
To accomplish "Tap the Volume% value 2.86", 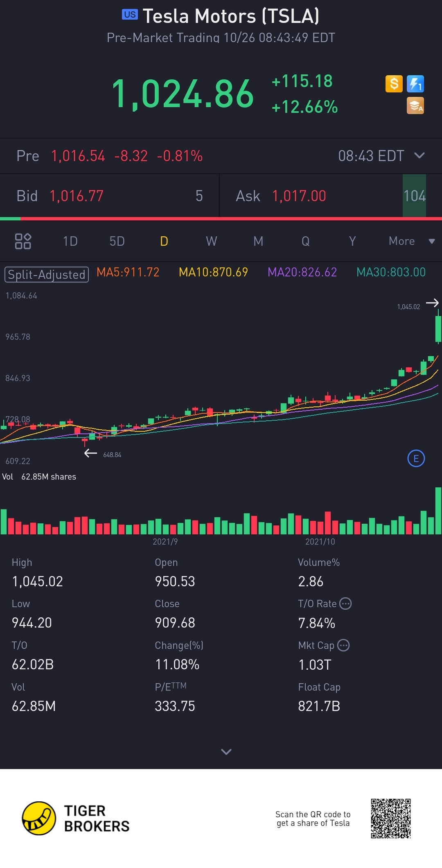I will 311,581.
